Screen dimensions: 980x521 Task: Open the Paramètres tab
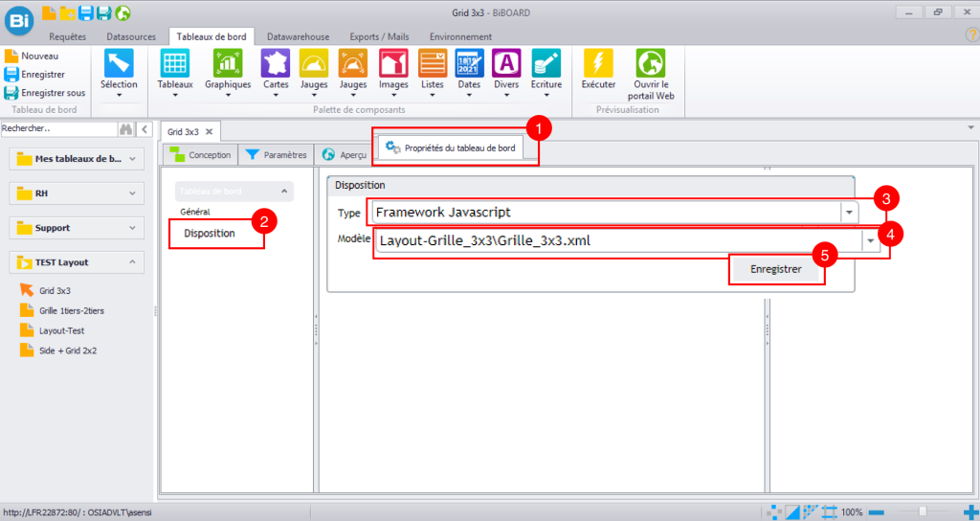tap(276, 155)
